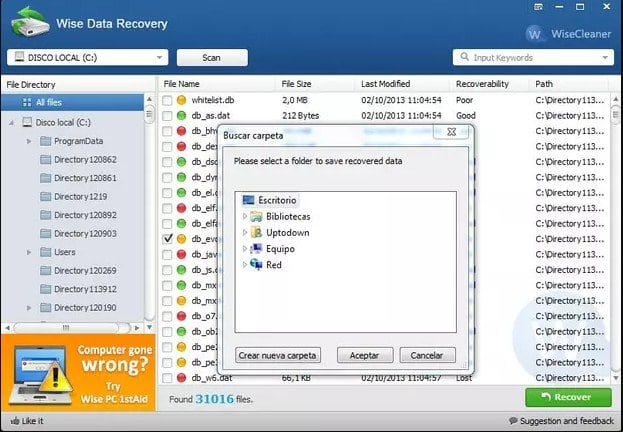Open the WiseCleaner logo link
623x432 pixels.
[568, 34]
